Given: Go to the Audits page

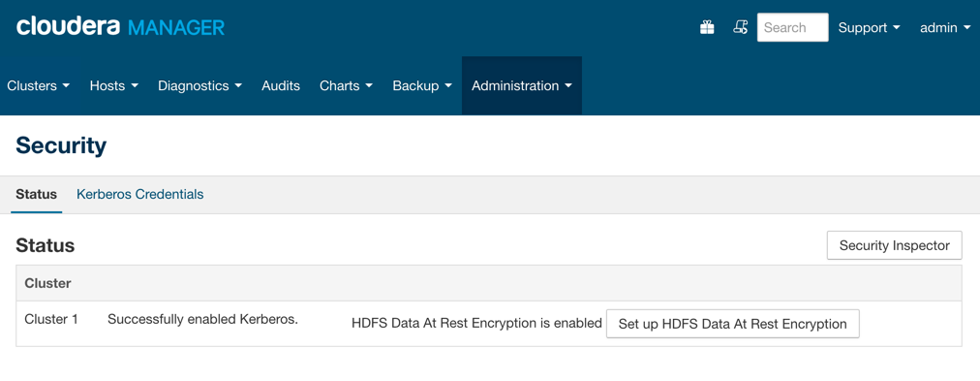Looking at the screenshot, I should [x=281, y=85].
